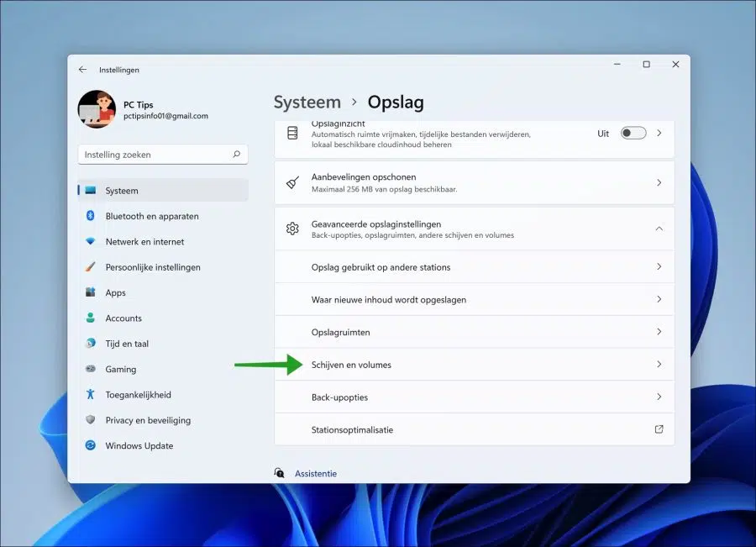This screenshot has height=547, width=756.
Task: Maximize the Instellingen window
Action: [x=647, y=64]
